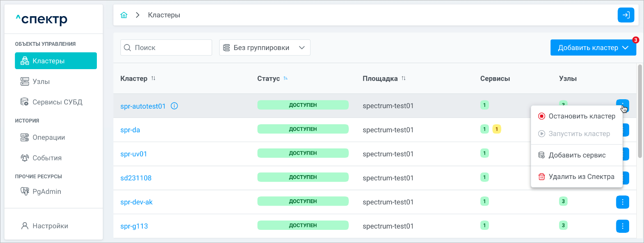The width and height of the screenshot is (644, 243).
Task: Choose Добавить сервис in context menu
Action: (x=577, y=155)
